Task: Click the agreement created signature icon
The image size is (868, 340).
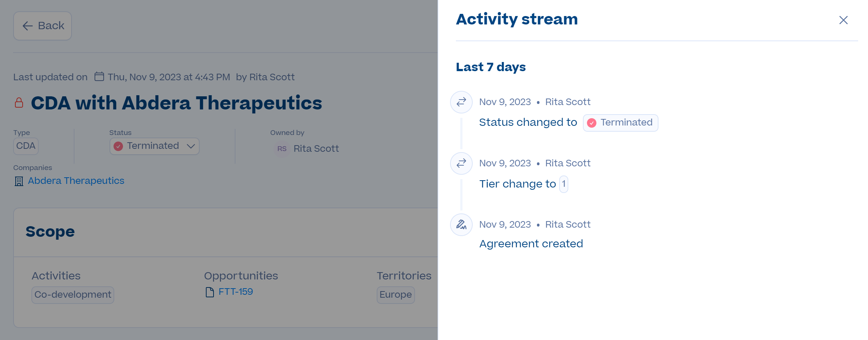Action: tap(461, 224)
